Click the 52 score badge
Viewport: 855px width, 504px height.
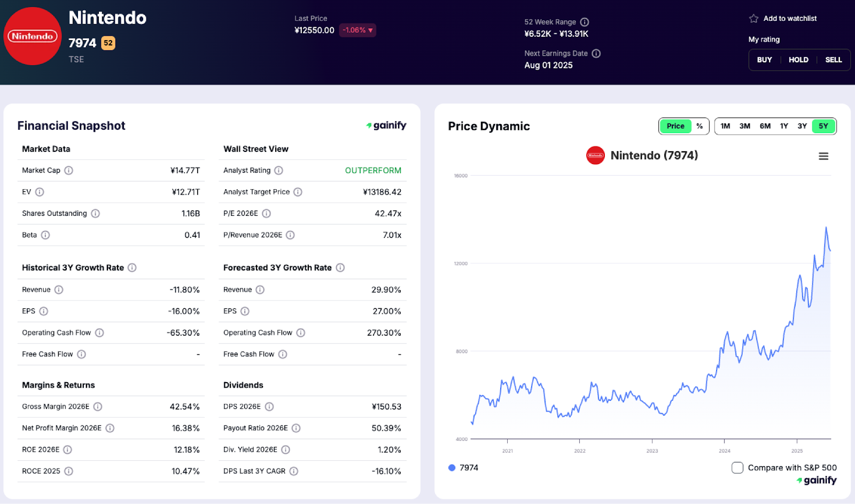[108, 43]
